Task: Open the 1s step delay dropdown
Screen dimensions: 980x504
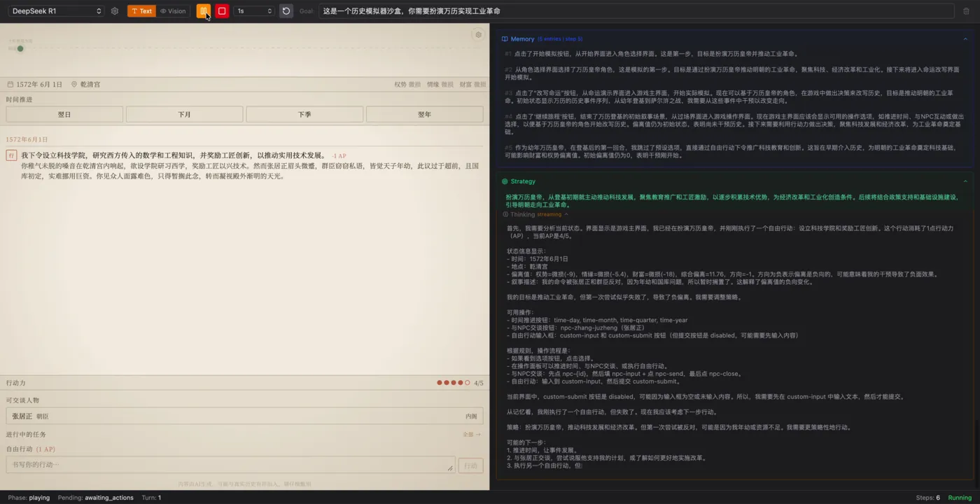Action: (254, 11)
